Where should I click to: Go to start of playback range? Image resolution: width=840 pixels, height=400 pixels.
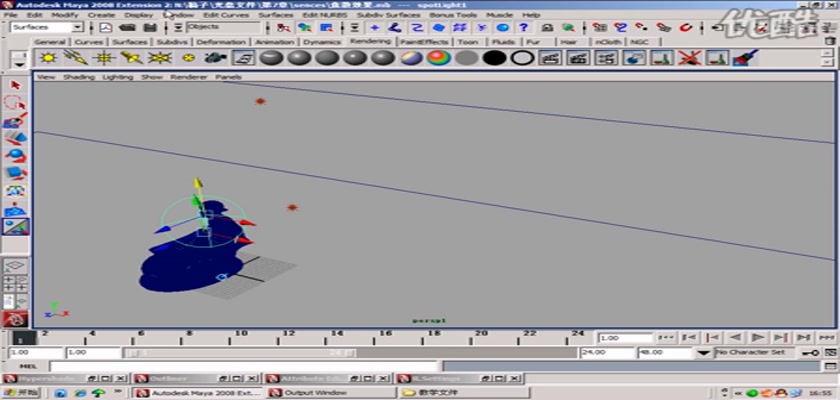pos(665,337)
